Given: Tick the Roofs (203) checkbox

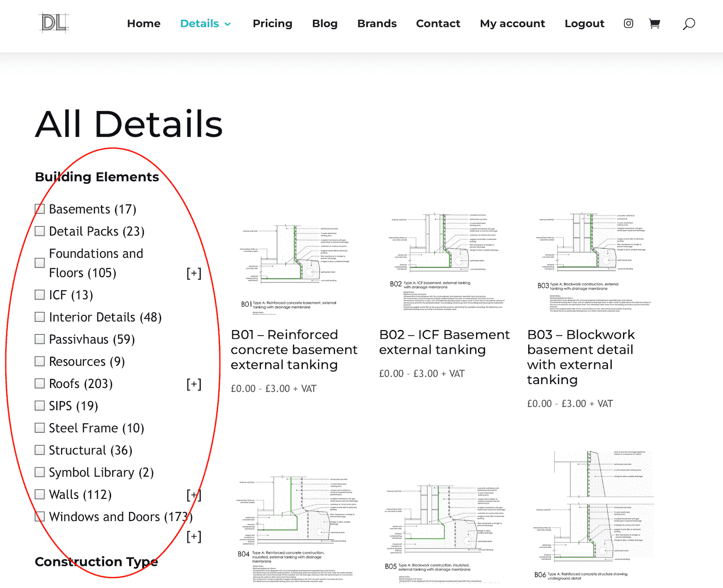Looking at the screenshot, I should tap(40, 384).
